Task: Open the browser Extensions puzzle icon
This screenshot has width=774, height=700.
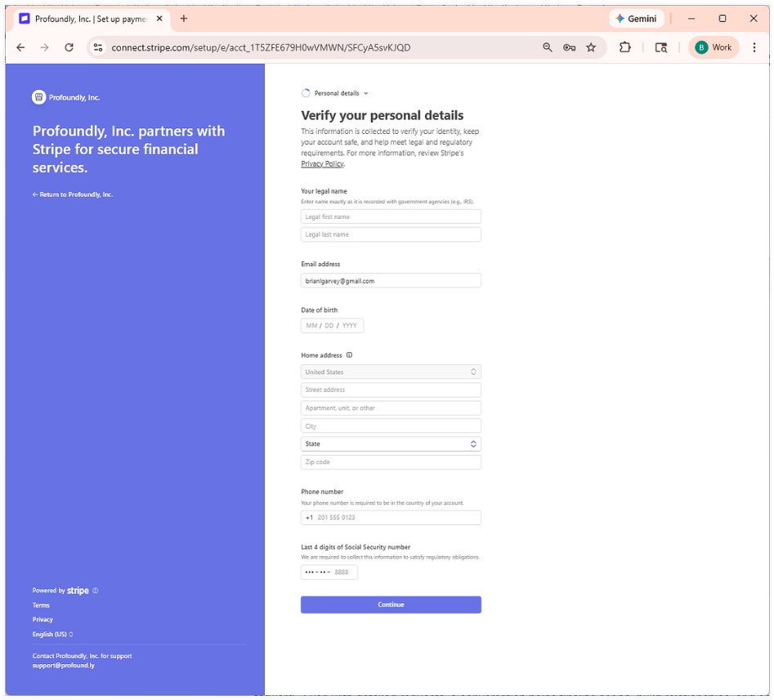Action: click(x=624, y=47)
